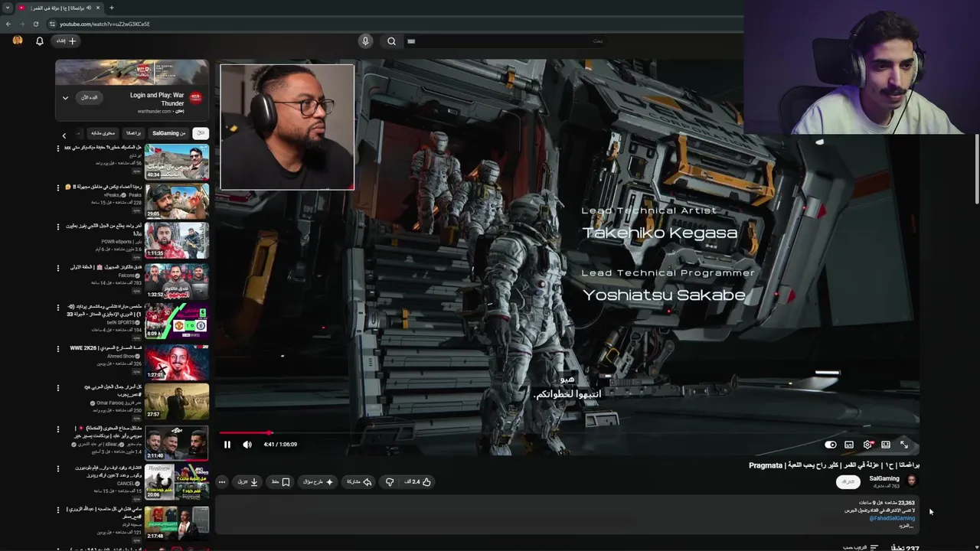Dislike the video
The width and height of the screenshot is (980, 551).
390,482
